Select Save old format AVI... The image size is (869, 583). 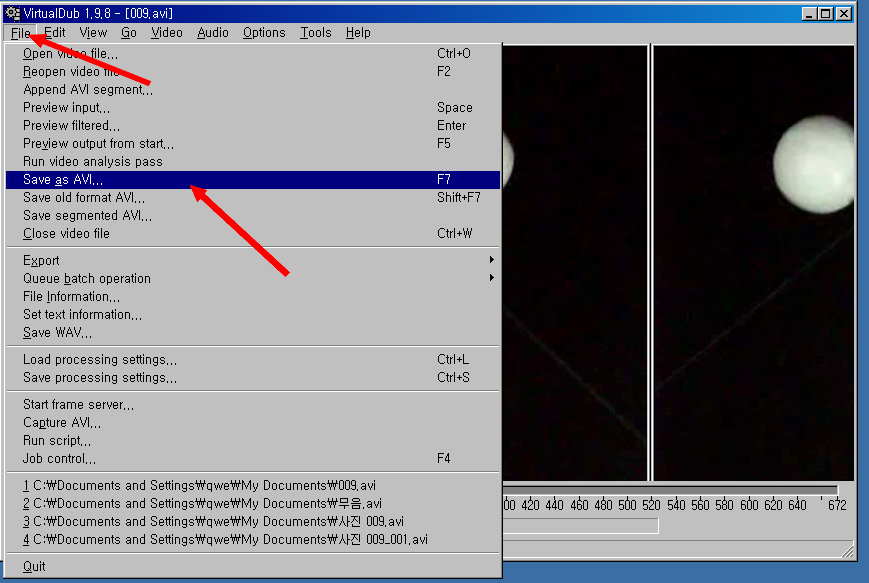tap(253, 198)
